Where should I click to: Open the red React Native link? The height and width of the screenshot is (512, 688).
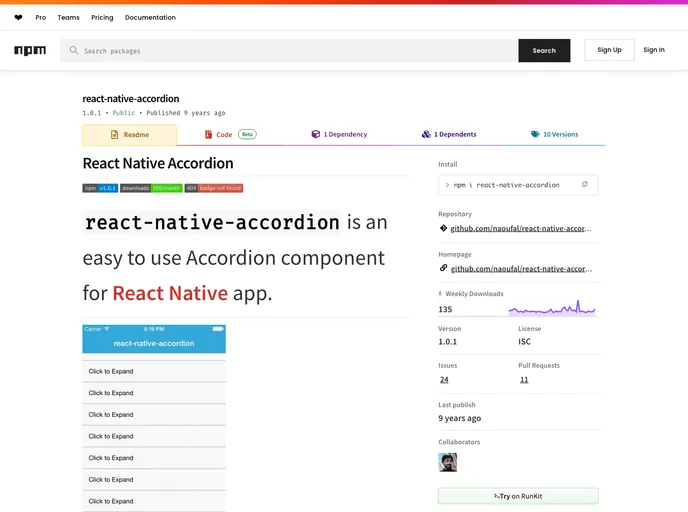(170, 293)
